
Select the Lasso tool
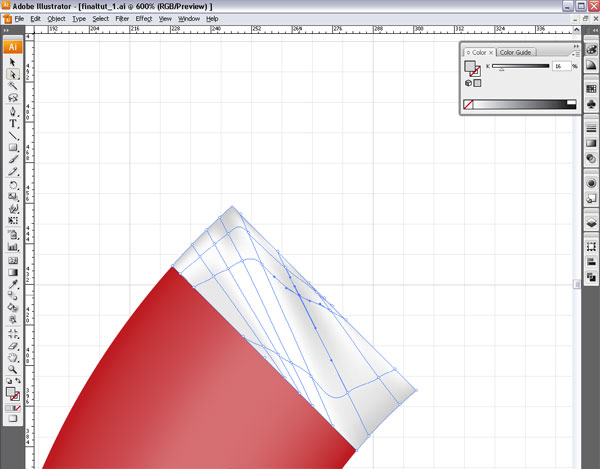pyautogui.click(x=13, y=98)
